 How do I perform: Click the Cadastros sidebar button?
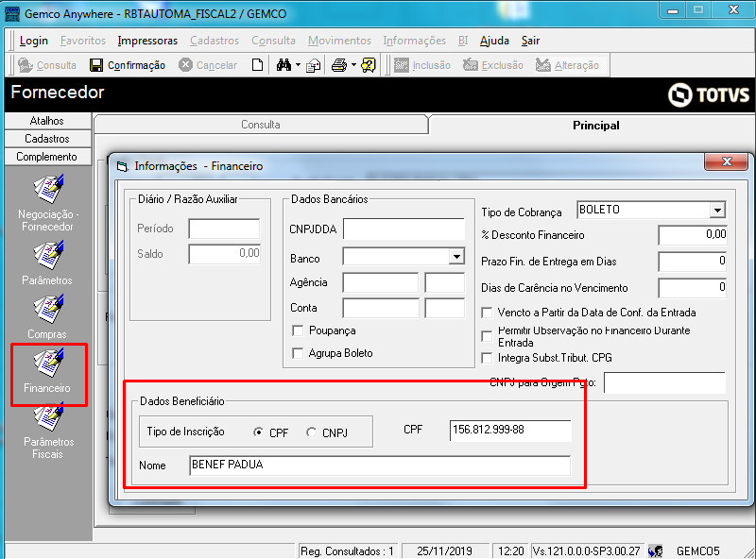coord(47,139)
